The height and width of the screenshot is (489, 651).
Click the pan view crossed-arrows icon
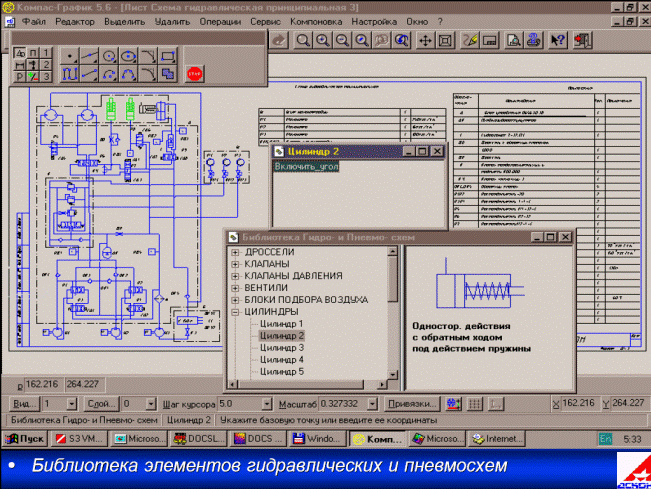click(x=425, y=40)
